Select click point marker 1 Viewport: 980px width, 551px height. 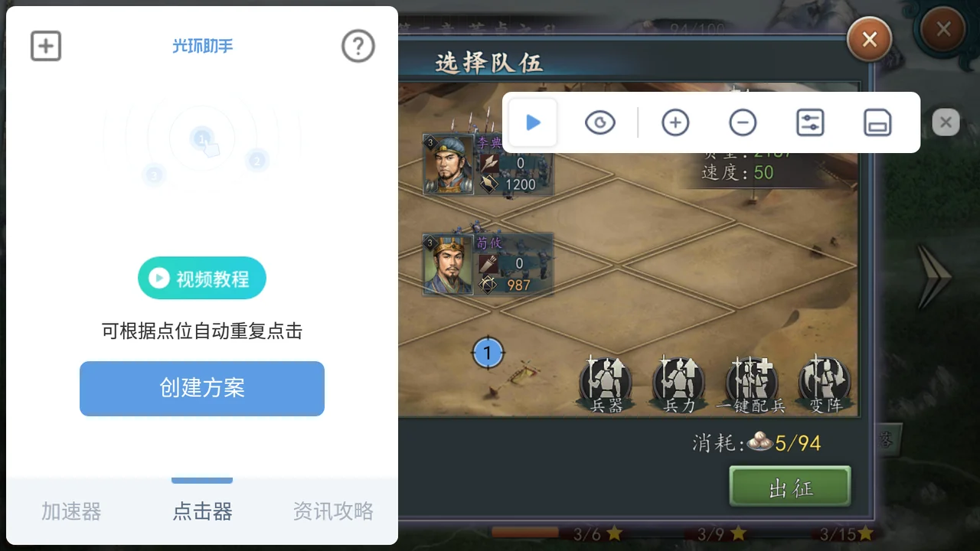click(x=488, y=353)
